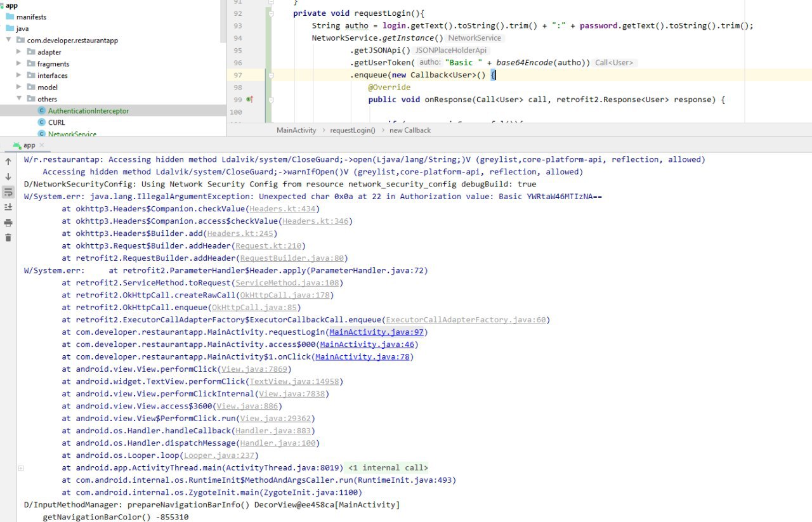
Task: Expand the fragments package folder
Action: [20, 63]
